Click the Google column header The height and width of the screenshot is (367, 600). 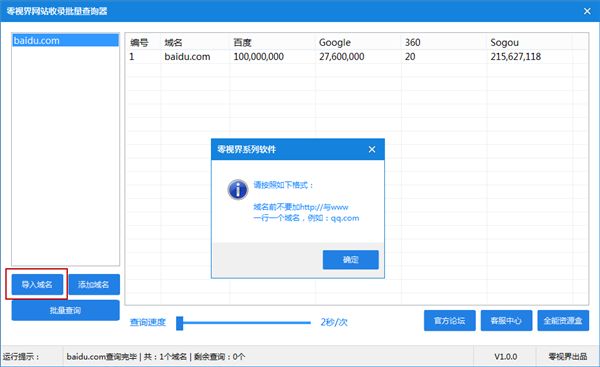(358, 42)
